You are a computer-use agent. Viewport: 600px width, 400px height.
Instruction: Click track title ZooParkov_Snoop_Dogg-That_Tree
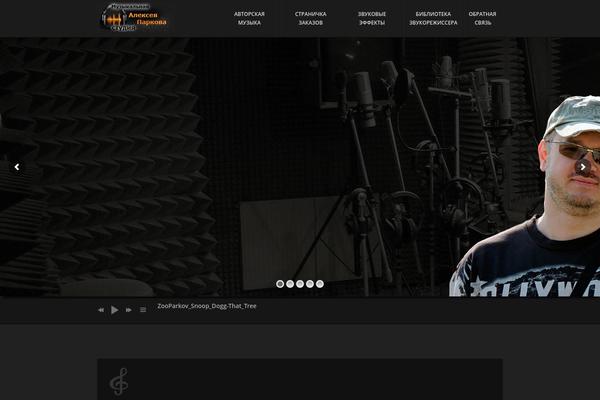[x=207, y=306]
